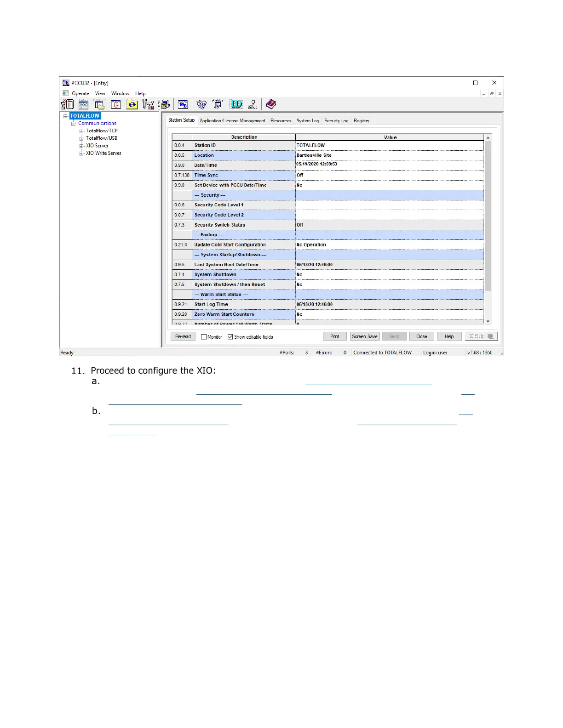Click the Re-read button
The image size is (563, 728).
183,337
